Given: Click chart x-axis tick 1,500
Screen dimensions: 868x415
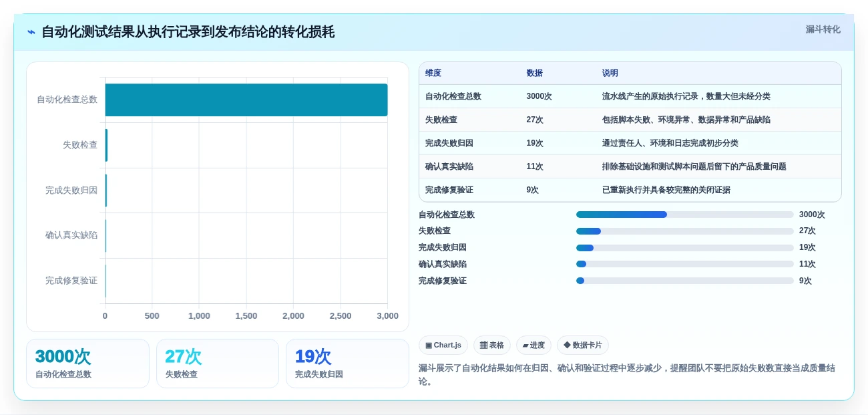Looking at the screenshot, I should 246,316.
